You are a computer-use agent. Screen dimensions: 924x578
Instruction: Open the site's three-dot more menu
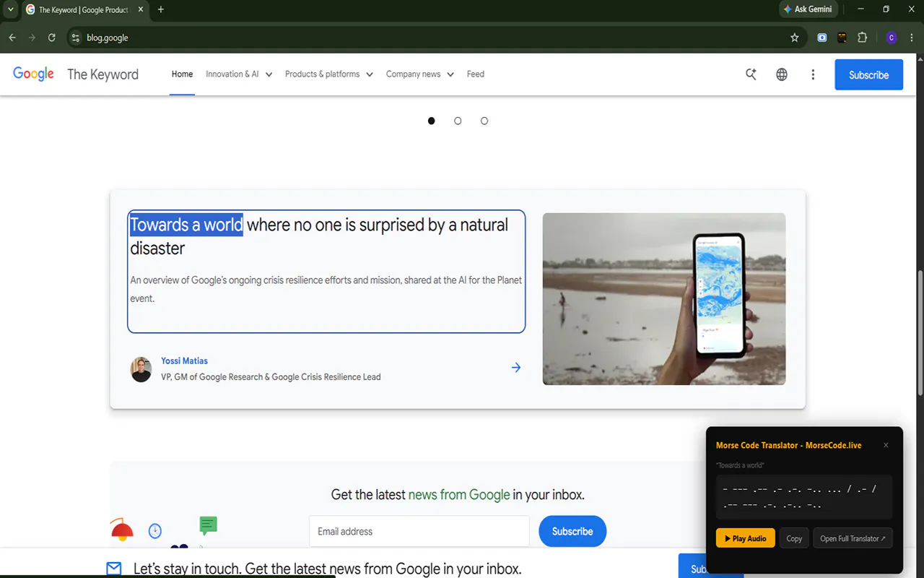click(x=813, y=74)
